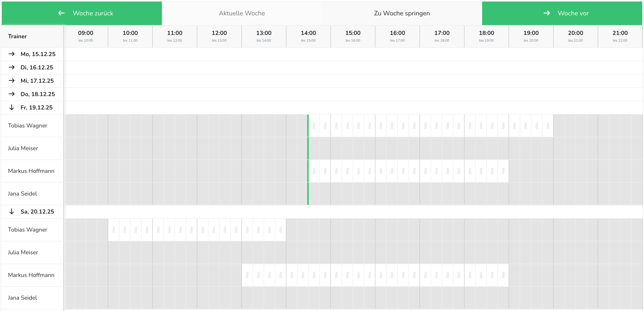Image resolution: width=644 pixels, height=311 pixels.
Task: Expand Thursday 18.12.25 via its arrow icon
Action: pyautogui.click(x=12, y=94)
